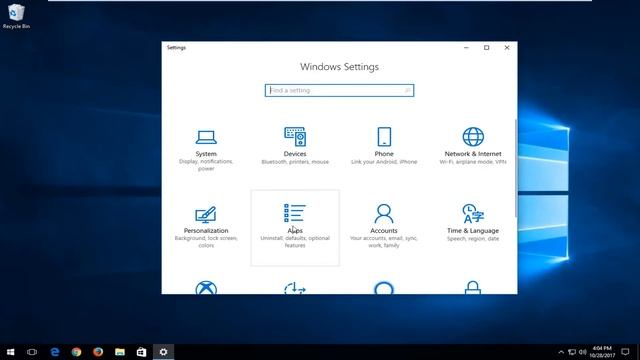Open the Cortana circle icon tile
640x360 pixels.
384,288
